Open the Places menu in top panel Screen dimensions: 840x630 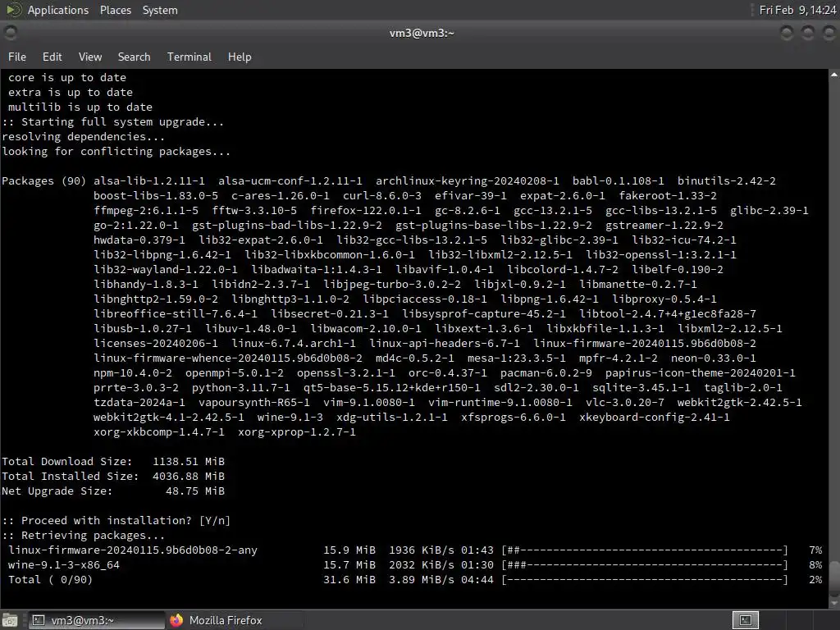(115, 10)
